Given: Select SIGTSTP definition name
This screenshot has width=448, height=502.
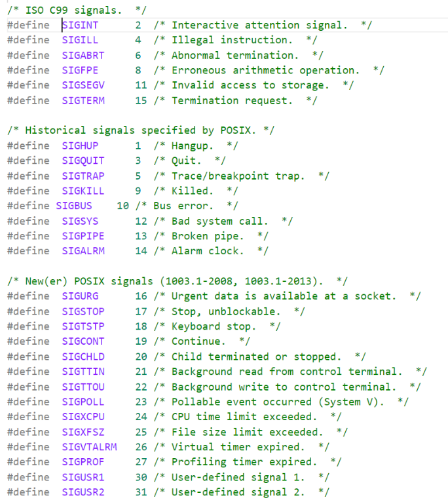Looking at the screenshot, I should pos(83,326).
